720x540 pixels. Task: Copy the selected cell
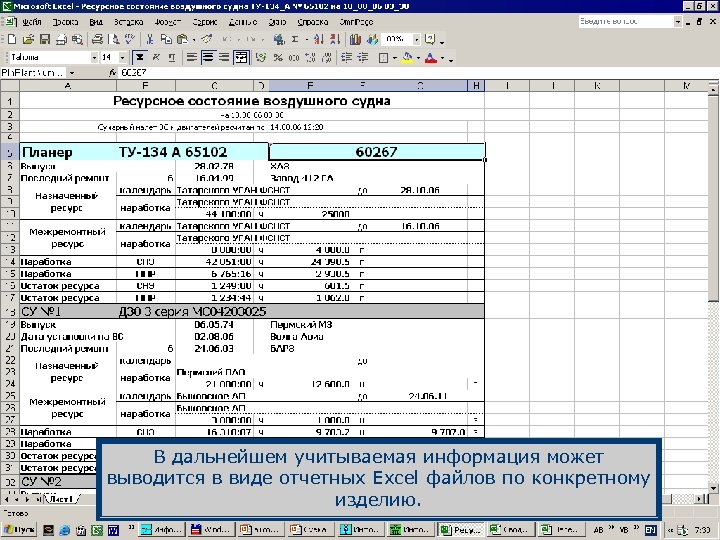coord(166,40)
